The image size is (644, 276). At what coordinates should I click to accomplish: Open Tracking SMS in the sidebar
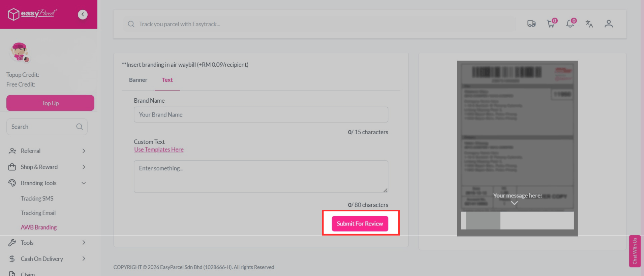(x=37, y=199)
